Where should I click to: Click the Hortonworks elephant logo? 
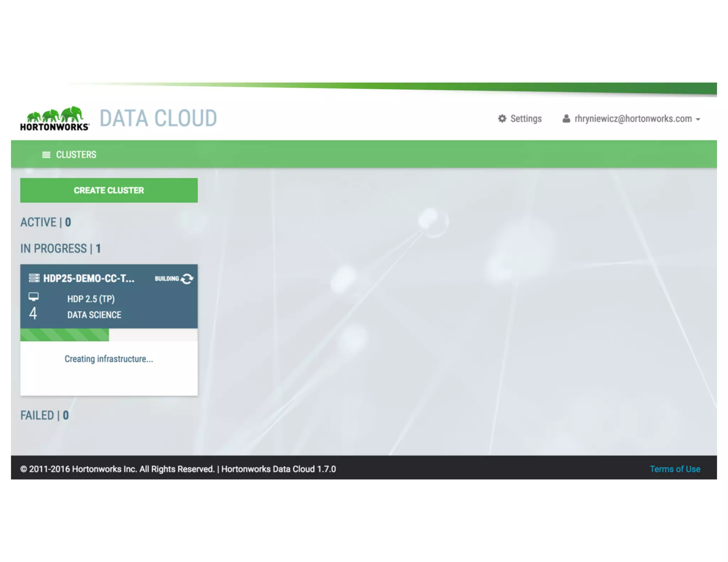(54, 119)
